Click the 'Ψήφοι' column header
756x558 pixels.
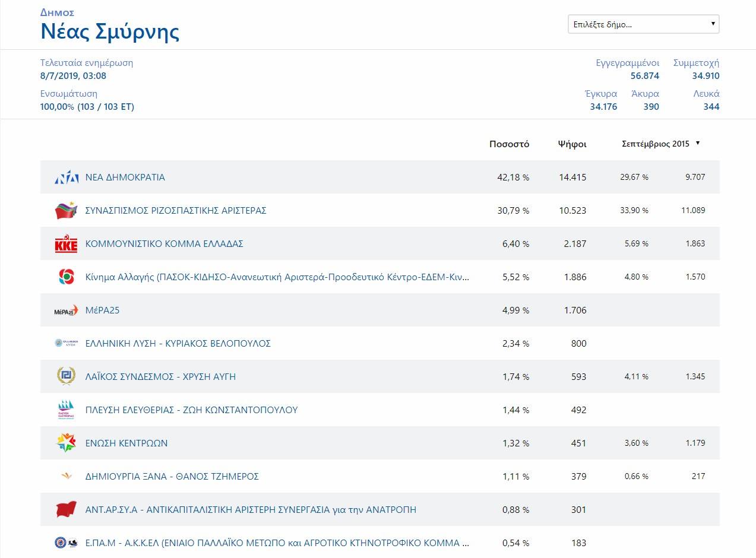click(x=572, y=144)
